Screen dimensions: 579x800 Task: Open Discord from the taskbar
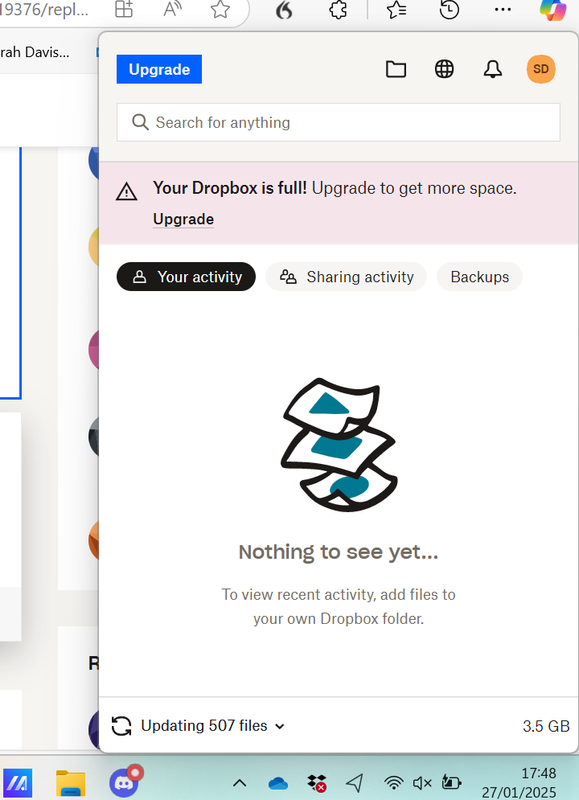pyautogui.click(x=125, y=781)
